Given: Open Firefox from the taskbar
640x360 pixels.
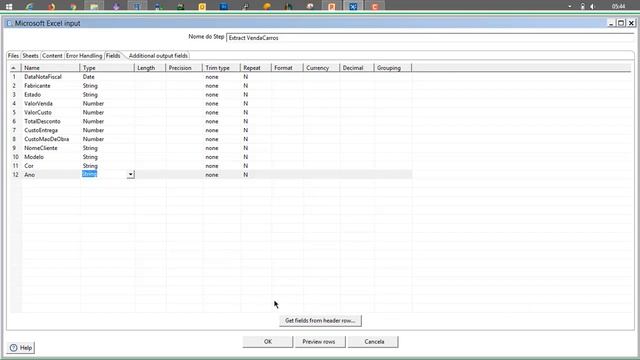Looking at the screenshot, I should click(x=51, y=7).
